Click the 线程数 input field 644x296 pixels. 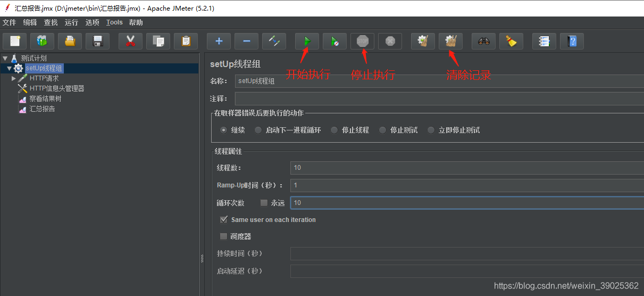click(x=467, y=168)
